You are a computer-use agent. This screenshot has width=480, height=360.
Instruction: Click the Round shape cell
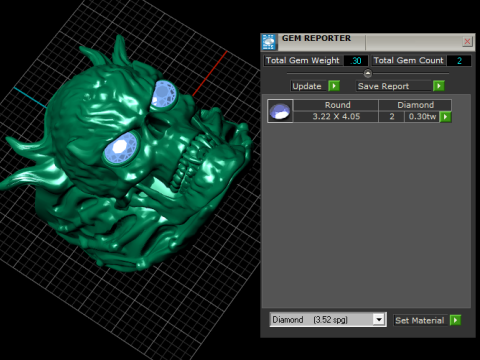click(x=336, y=105)
